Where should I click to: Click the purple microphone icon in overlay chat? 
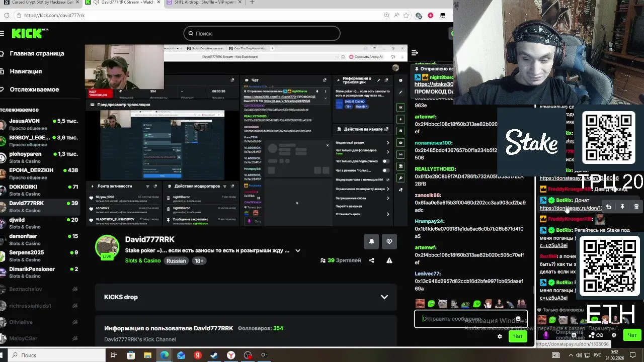click(x=546, y=335)
